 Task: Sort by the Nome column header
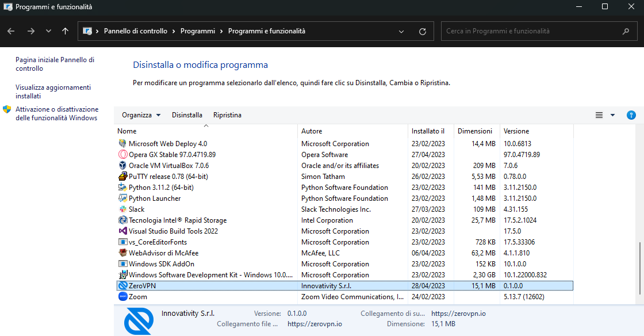pos(206,131)
